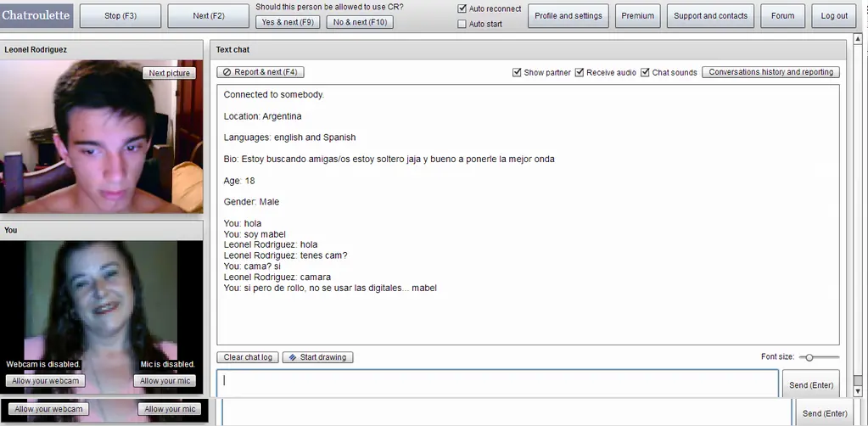Click Leonel Rodriguez's webcam image
The height and width of the screenshot is (426, 868).
[x=102, y=137]
